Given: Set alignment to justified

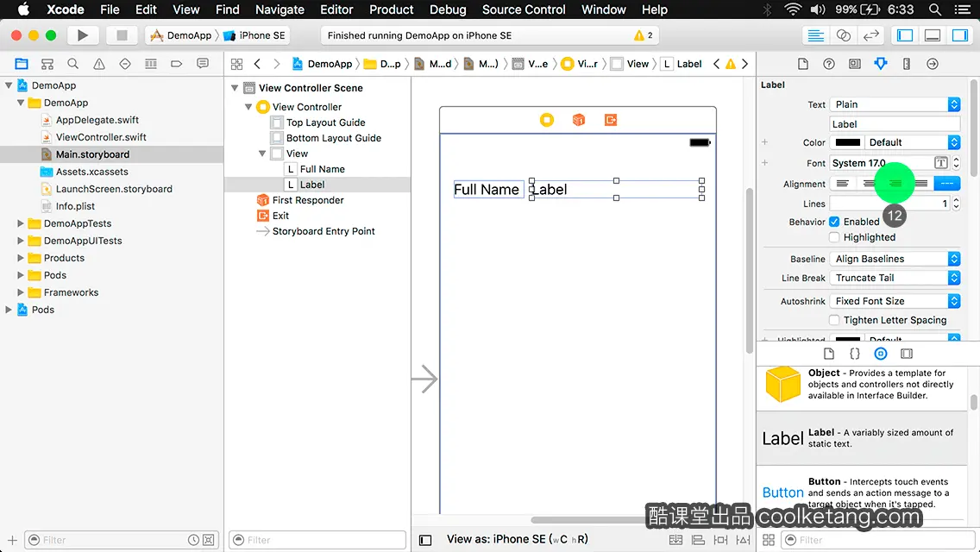Looking at the screenshot, I should (x=920, y=184).
